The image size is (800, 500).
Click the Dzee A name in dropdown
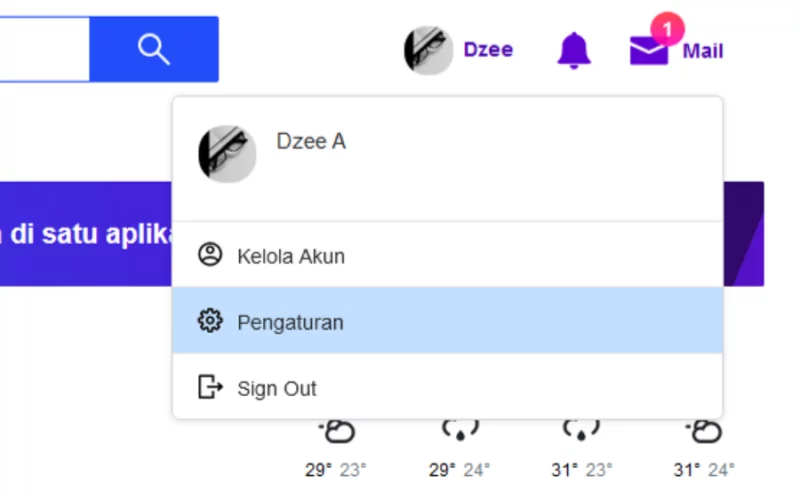tap(311, 141)
